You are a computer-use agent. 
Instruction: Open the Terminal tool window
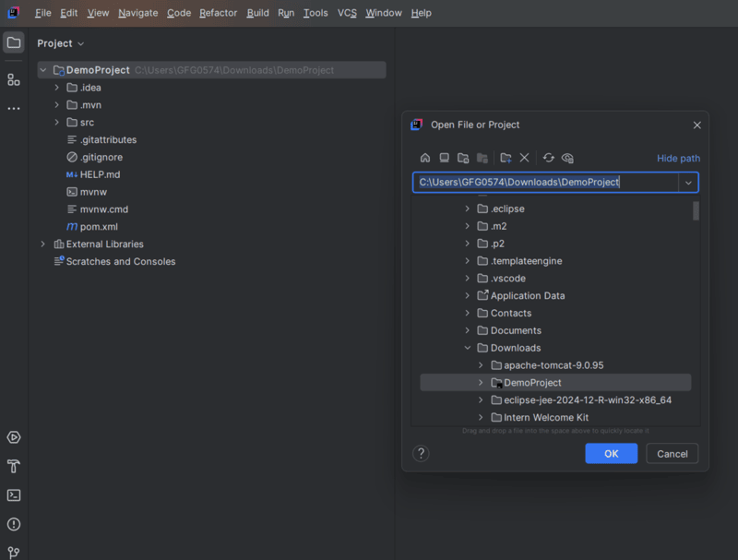point(14,495)
